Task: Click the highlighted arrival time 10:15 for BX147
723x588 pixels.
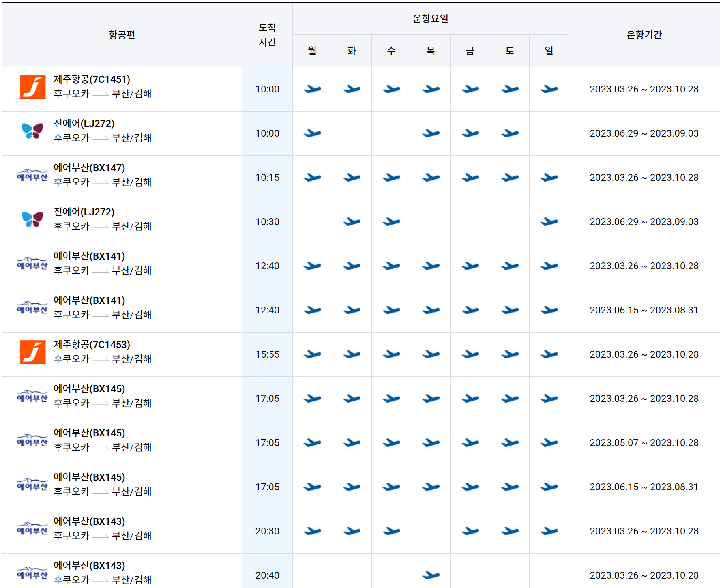Action: 268,177
